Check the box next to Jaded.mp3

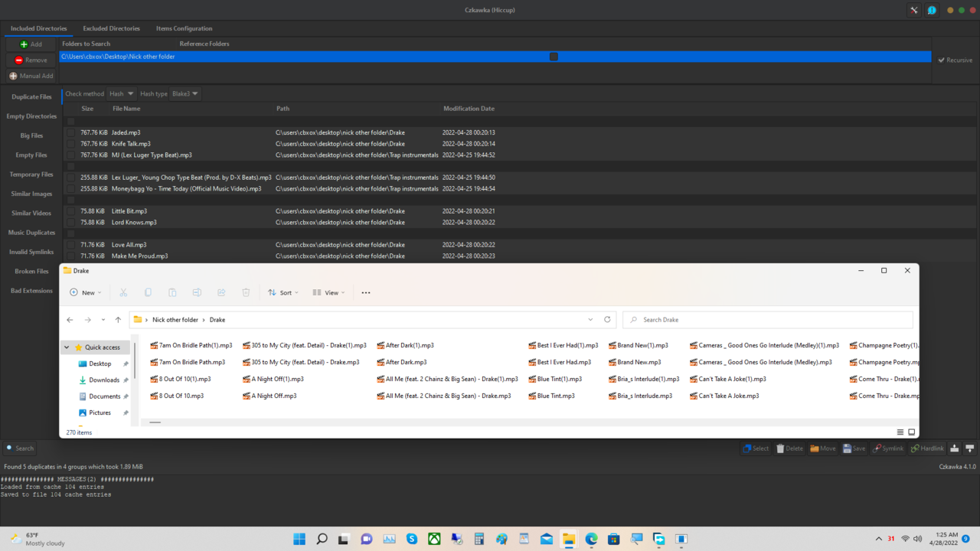(70, 132)
